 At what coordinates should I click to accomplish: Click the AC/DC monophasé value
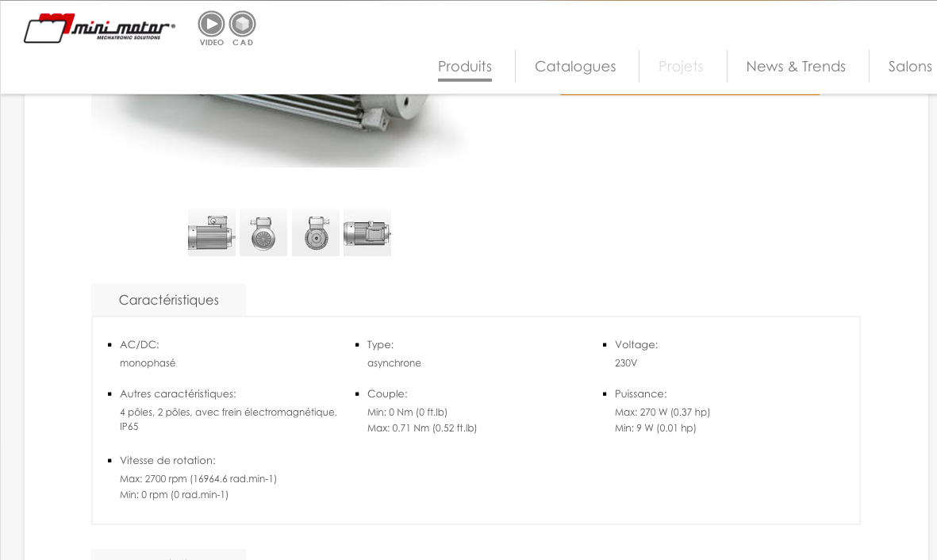coord(148,362)
